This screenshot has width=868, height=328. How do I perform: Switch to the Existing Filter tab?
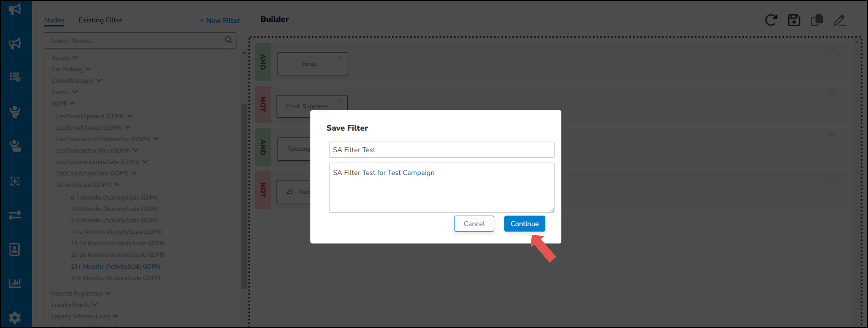(100, 20)
